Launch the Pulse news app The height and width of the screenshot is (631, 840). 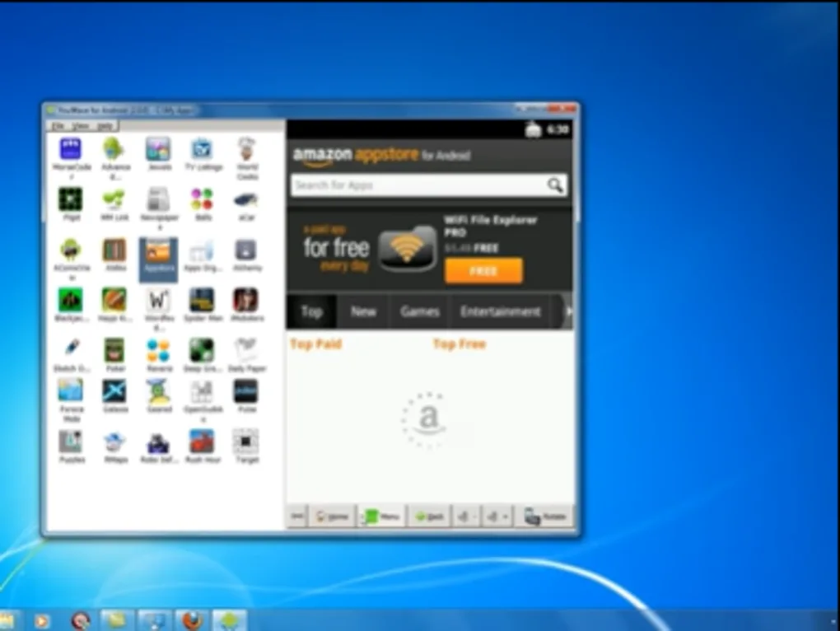click(x=246, y=391)
